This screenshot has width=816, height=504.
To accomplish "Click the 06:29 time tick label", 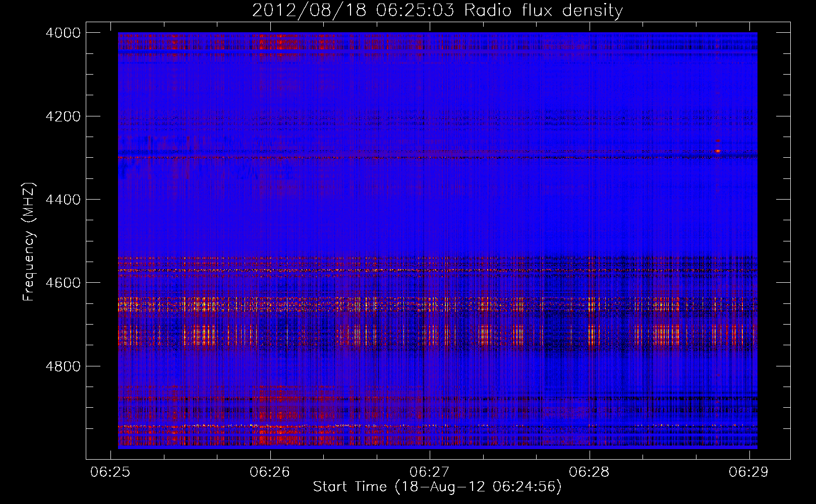I will click(748, 472).
